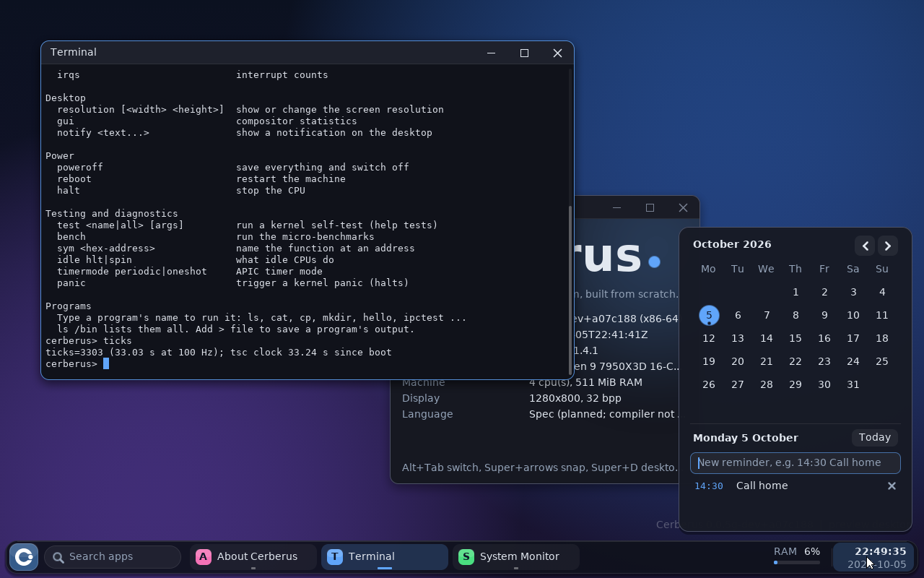Go to previous month in calendar
The height and width of the screenshot is (578, 924).
click(x=865, y=246)
